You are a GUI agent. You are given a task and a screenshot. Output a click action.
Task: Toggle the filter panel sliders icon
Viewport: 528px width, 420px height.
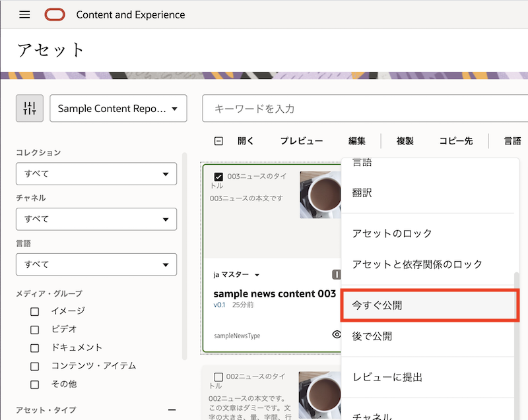pos(30,109)
